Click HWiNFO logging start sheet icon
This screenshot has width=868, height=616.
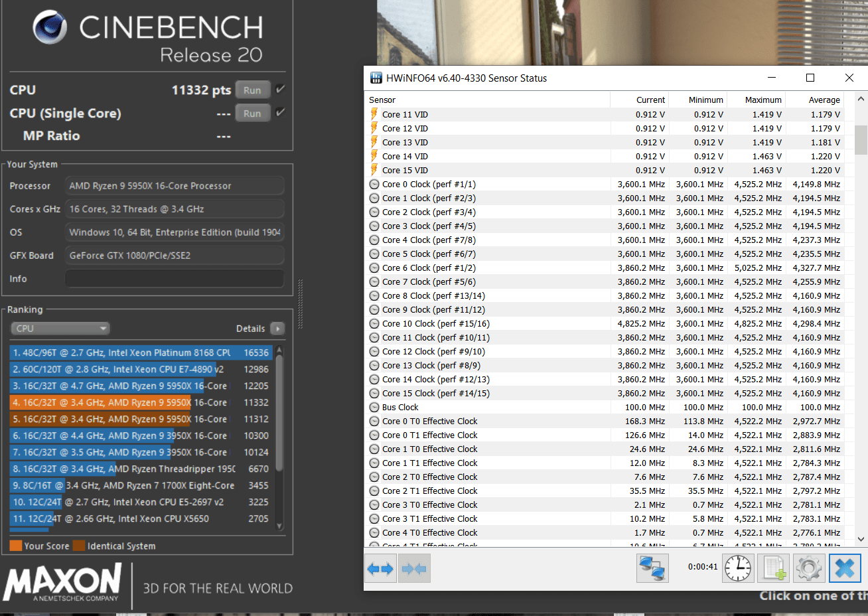pos(773,569)
